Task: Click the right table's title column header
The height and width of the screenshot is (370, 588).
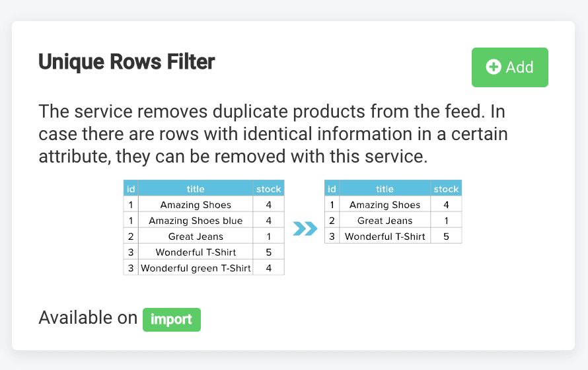Action: 385,189
